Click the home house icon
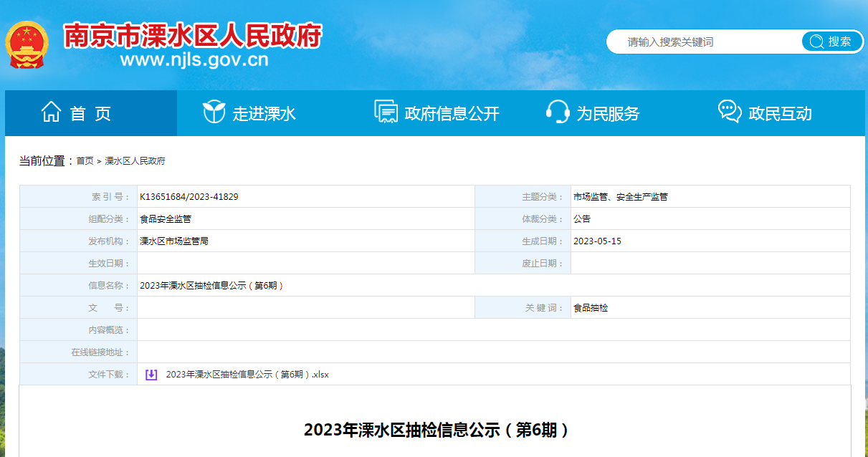 (51, 112)
